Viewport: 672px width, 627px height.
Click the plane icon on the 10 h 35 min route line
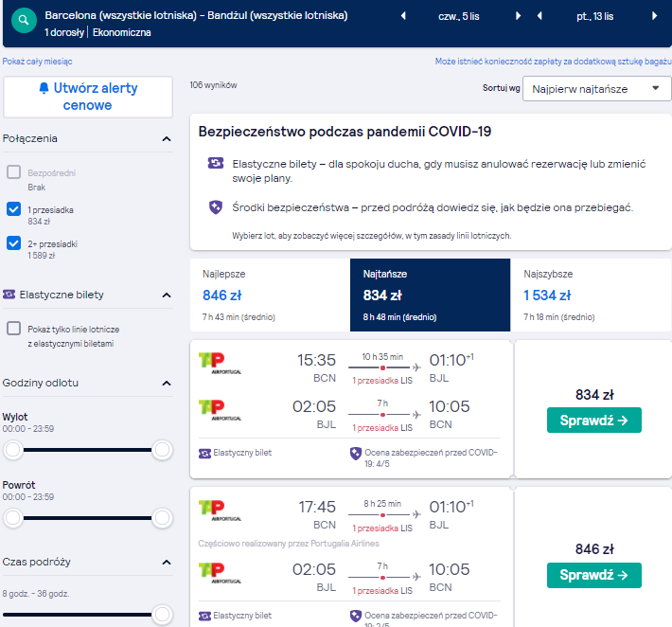416,367
